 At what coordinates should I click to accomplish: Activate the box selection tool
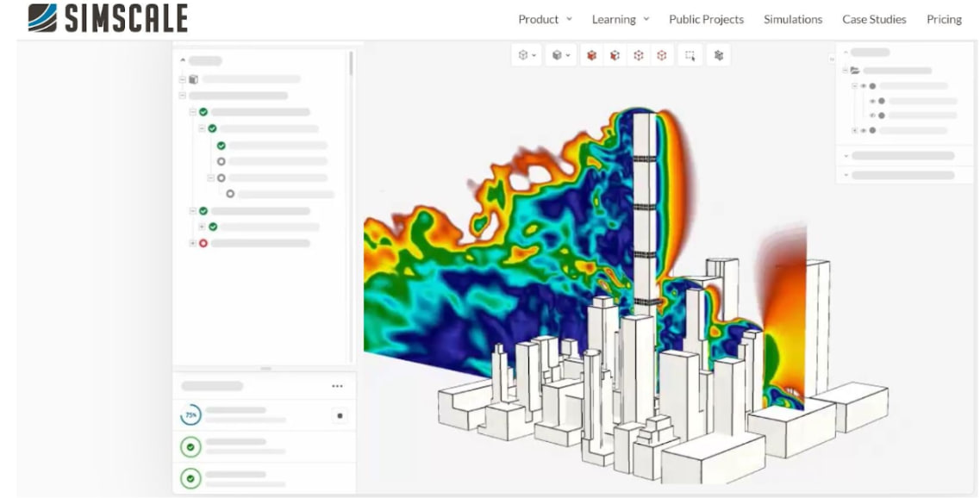pyautogui.click(x=690, y=55)
